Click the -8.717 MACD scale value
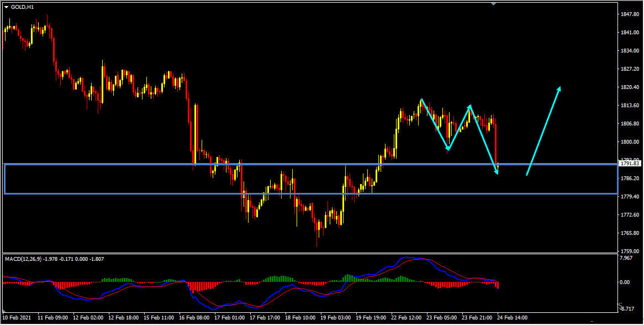This screenshot has height=325, width=644. click(627, 308)
